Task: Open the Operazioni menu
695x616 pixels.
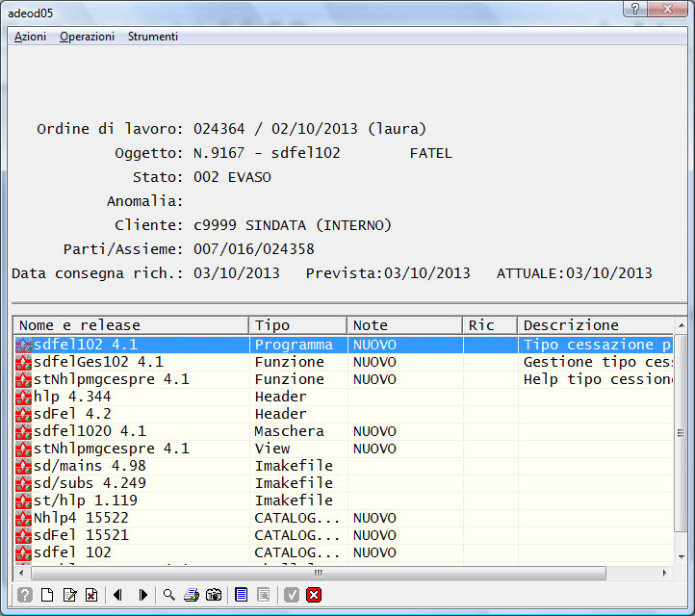Action: 87,37
